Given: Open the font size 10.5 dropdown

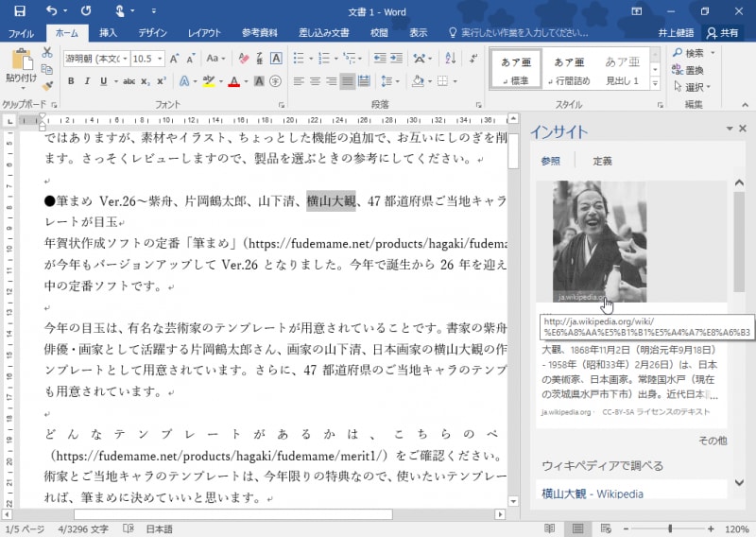Looking at the screenshot, I should coord(159,59).
